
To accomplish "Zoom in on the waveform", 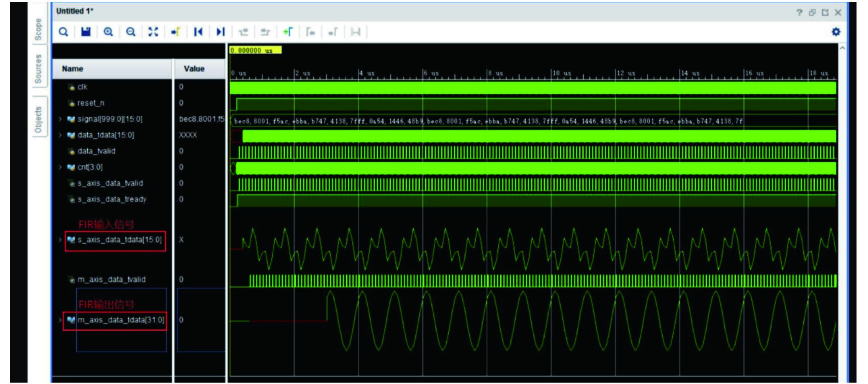I will (108, 32).
